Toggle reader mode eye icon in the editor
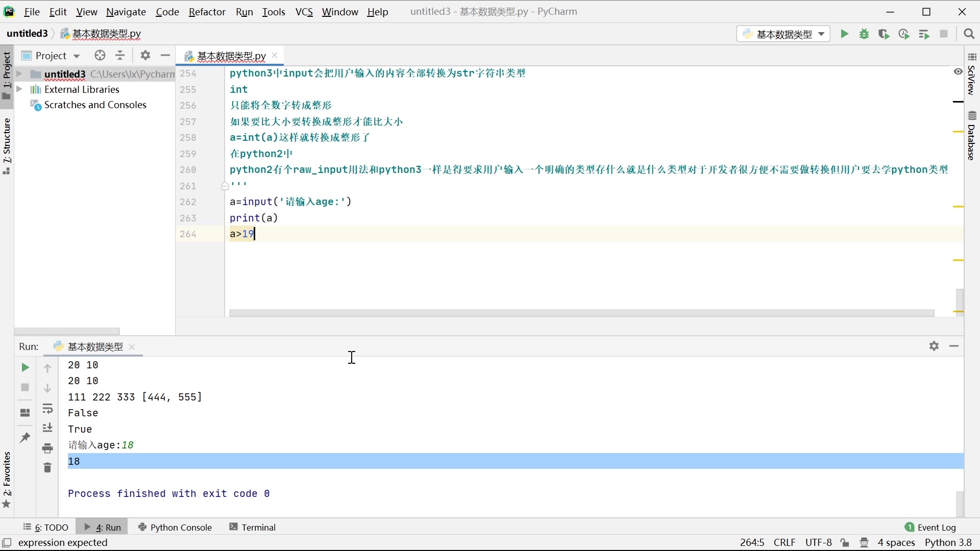This screenshot has width=980, height=551. (958, 72)
